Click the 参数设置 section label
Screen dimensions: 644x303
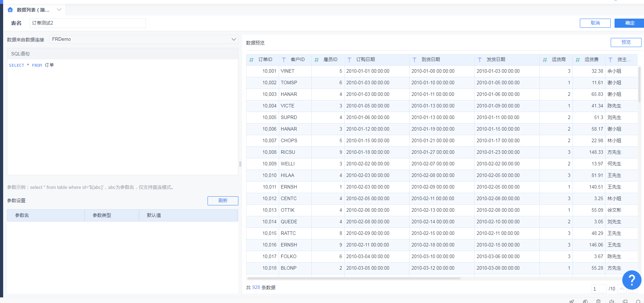[16, 200]
